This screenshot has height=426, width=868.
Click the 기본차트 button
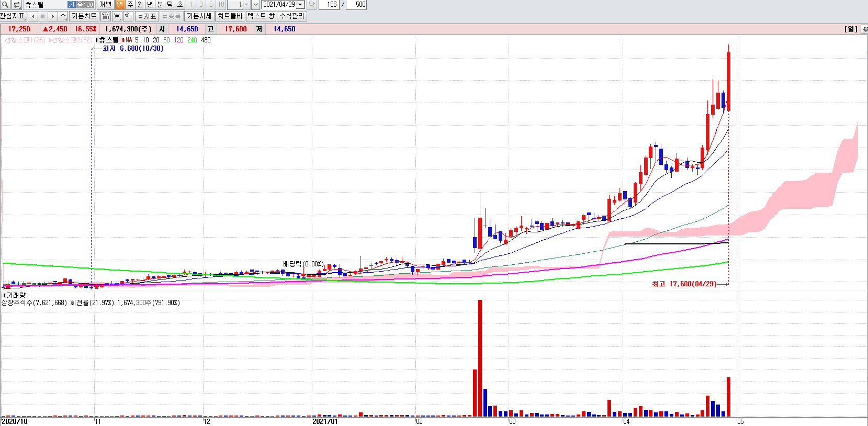pyautogui.click(x=84, y=16)
